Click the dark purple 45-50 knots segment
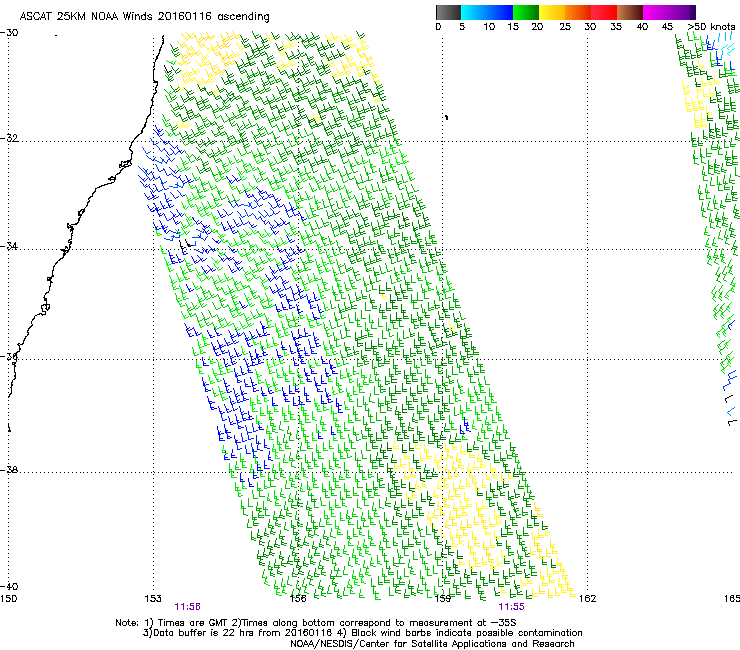Image resolution: width=740 pixels, height=650 pixels. click(682, 12)
